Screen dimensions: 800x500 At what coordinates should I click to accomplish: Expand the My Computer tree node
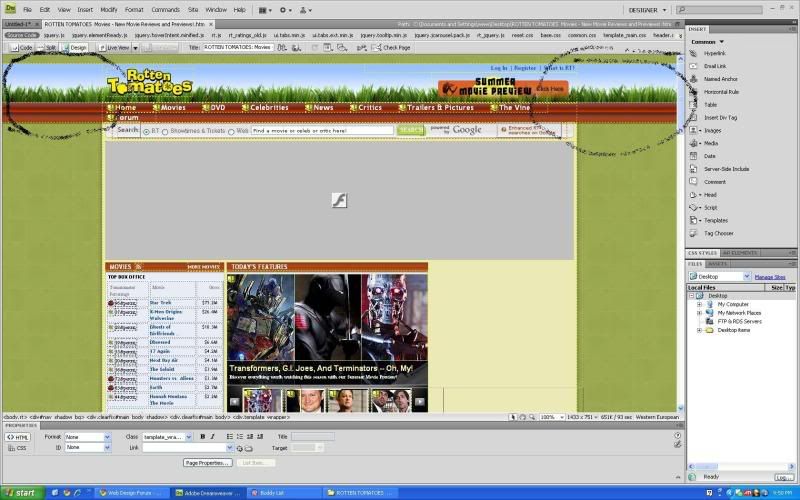coord(699,304)
